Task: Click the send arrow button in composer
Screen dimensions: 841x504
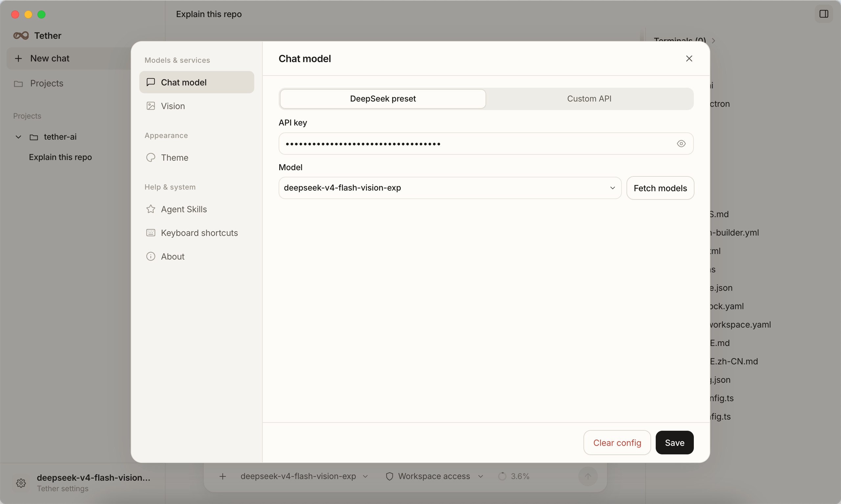Action: (x=588, y=476)
